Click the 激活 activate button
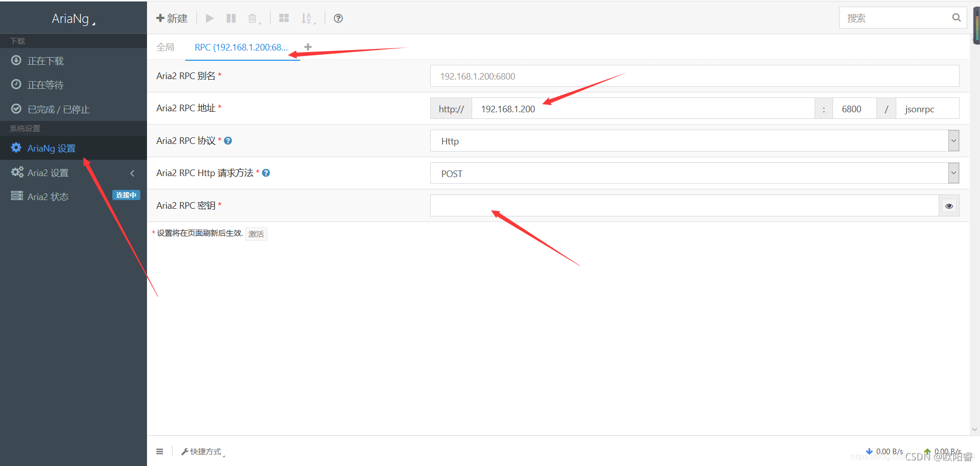 256,234
